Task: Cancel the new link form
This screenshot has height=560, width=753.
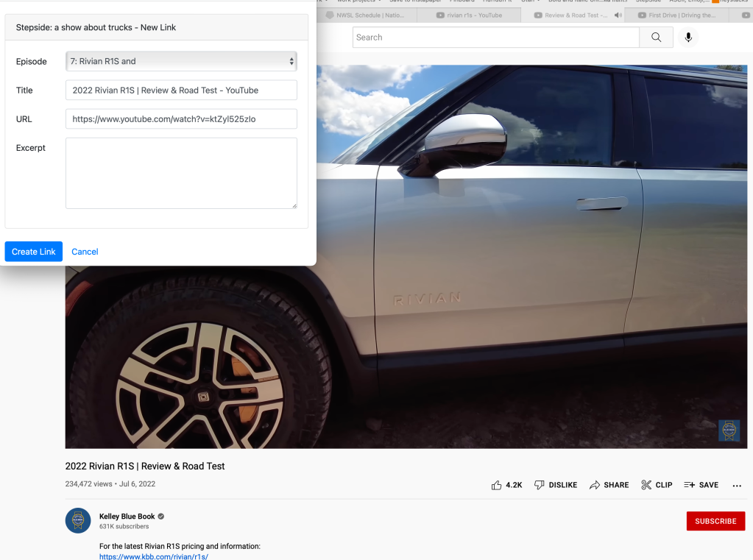Action: [85, 252]
